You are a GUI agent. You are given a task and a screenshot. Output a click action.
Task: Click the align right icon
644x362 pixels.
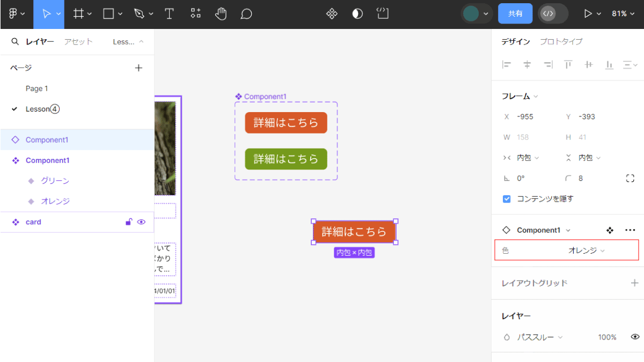pyautogui.click(x=548, y=65)
